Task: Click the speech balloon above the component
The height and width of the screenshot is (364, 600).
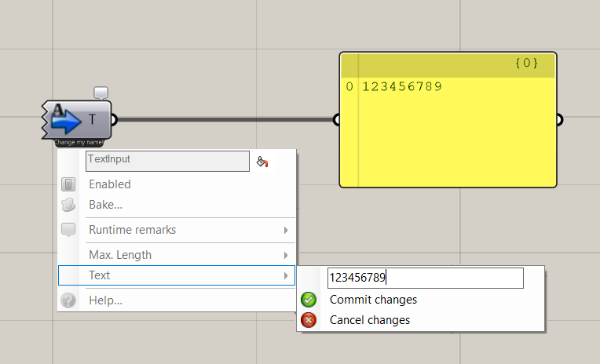Action: pyautogui.click(x=101, y=93)
